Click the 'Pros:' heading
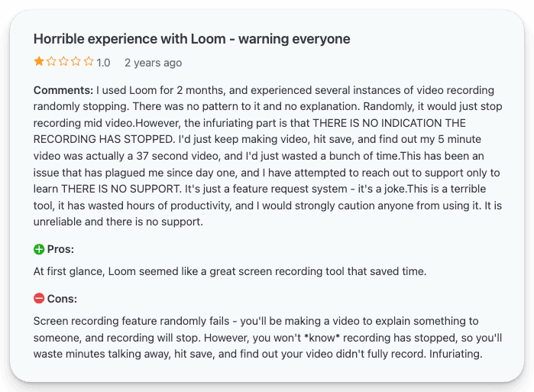 point(60,249)
